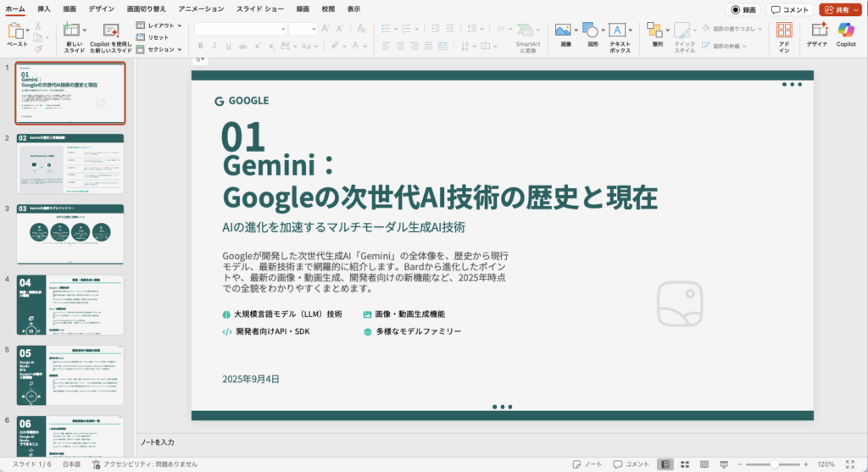The height and width of the screenshot is (472, 868).
Task: Expand the Layout (レイアウト) dropdown
Action: click(x=159, y=25)
